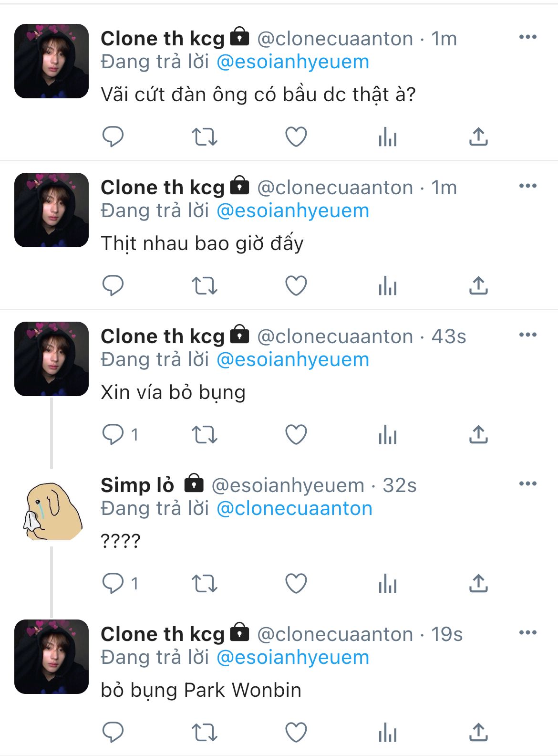Open more options on Simp lỏ tweet

[x=528, y=484]
